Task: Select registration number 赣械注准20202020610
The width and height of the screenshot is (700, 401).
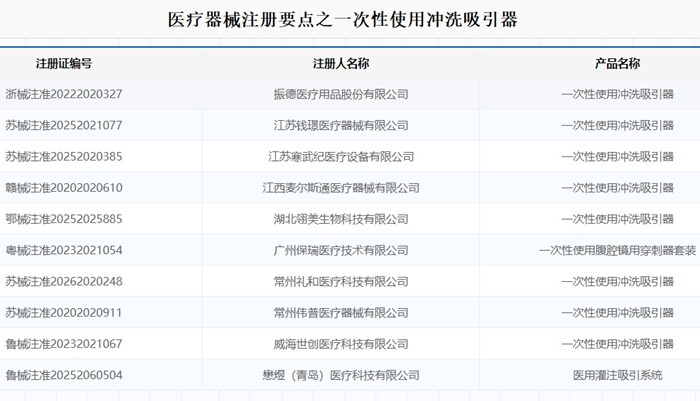Action: click(x=64, y=188)
